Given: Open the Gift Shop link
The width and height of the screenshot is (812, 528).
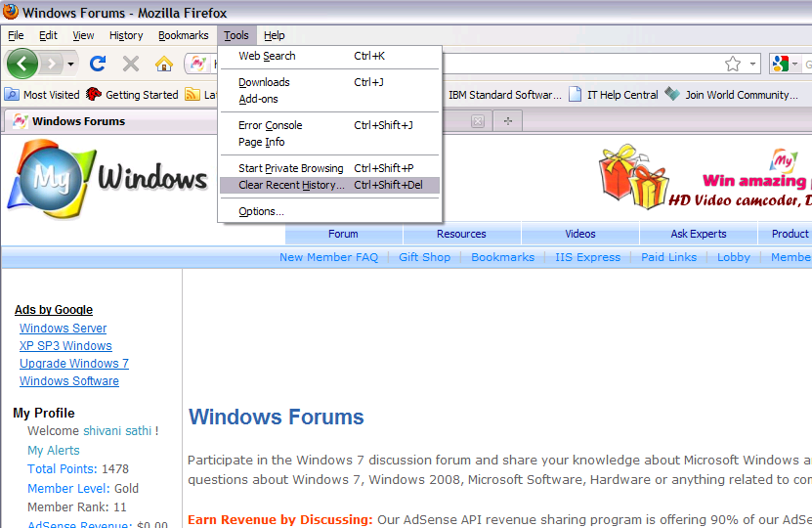Looking at the screenshot, I should click(425, 257).
